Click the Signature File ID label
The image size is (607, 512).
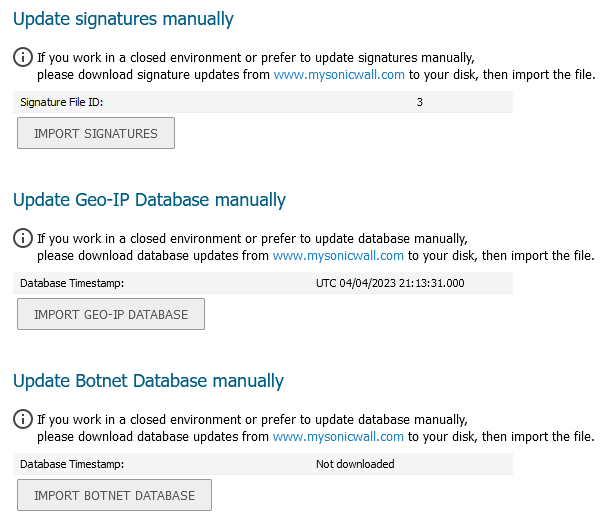point(62,102)
